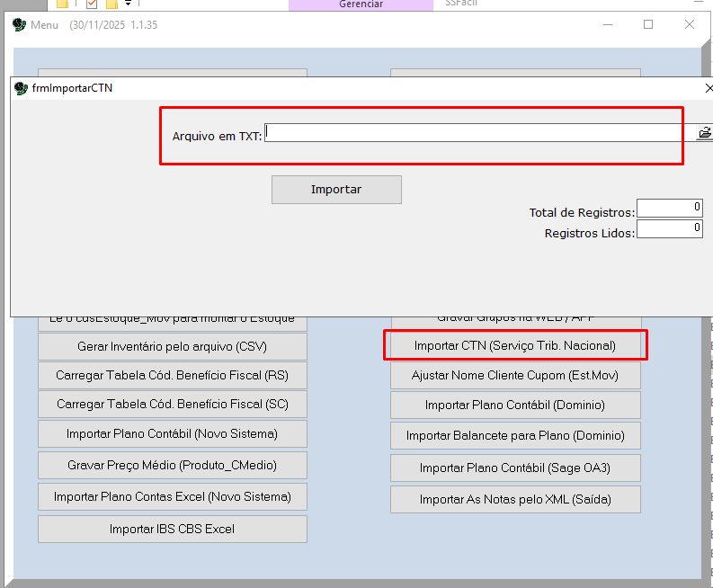Click the Menu window application icon
This screenshot has width=713, height=588.
point(19,24)
